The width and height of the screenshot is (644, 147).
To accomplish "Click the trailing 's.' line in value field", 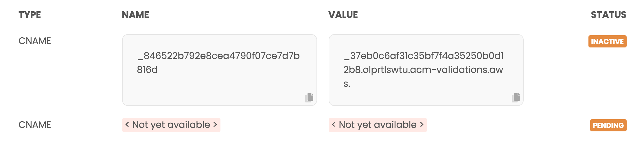I will click(347, 84).
